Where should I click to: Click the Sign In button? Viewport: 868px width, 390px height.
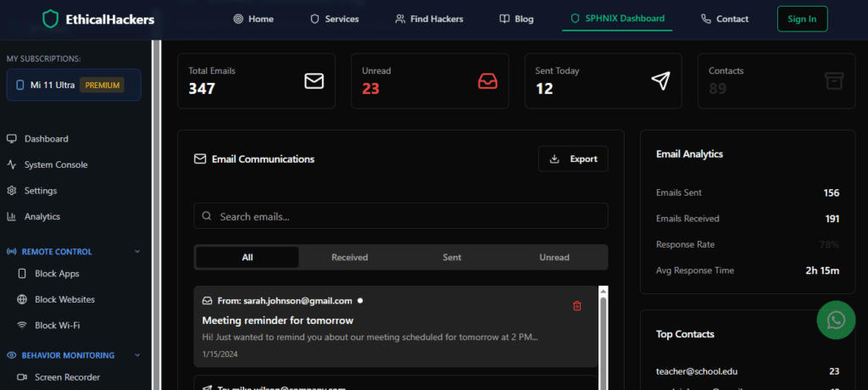coord(802,19)
